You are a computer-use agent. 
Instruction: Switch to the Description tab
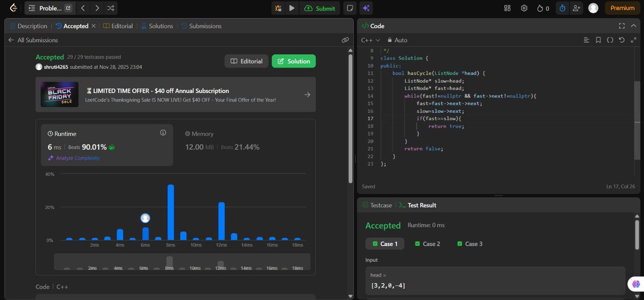[28, 26]
